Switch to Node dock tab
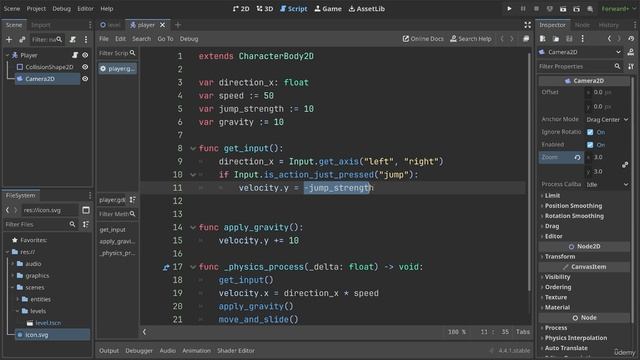 [582, 25]
